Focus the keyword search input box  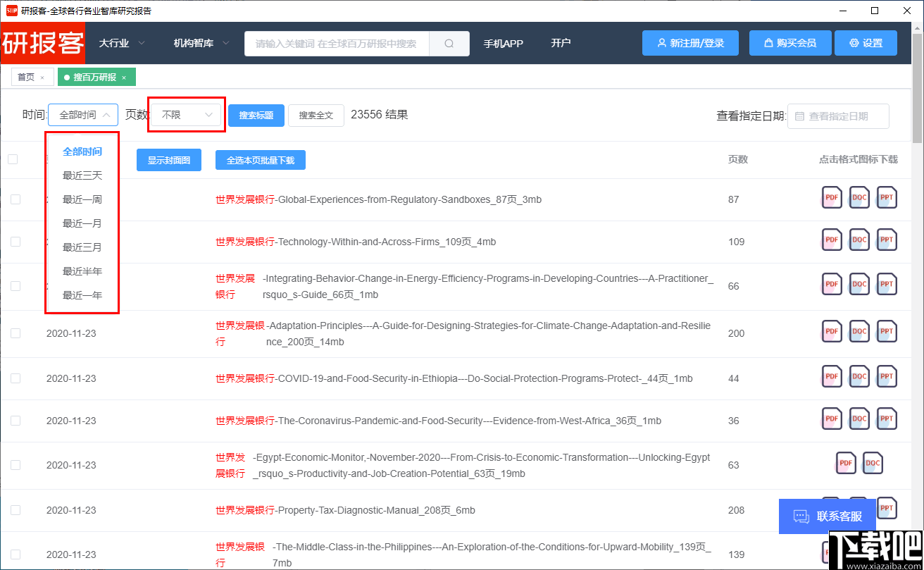pyautogui.click(x=337, y=43)
